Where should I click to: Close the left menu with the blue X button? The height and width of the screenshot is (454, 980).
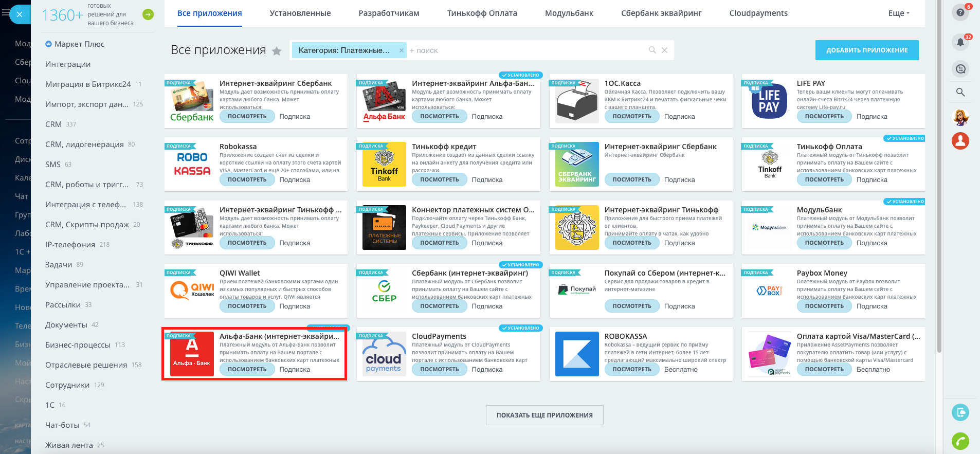click(x=20, y=14)
